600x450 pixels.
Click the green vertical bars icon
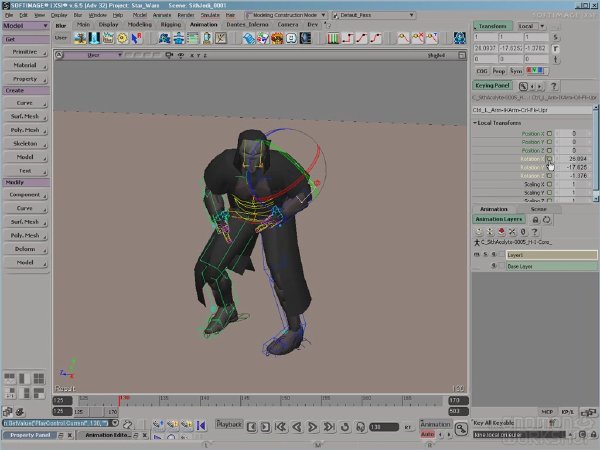coord(333,38)
